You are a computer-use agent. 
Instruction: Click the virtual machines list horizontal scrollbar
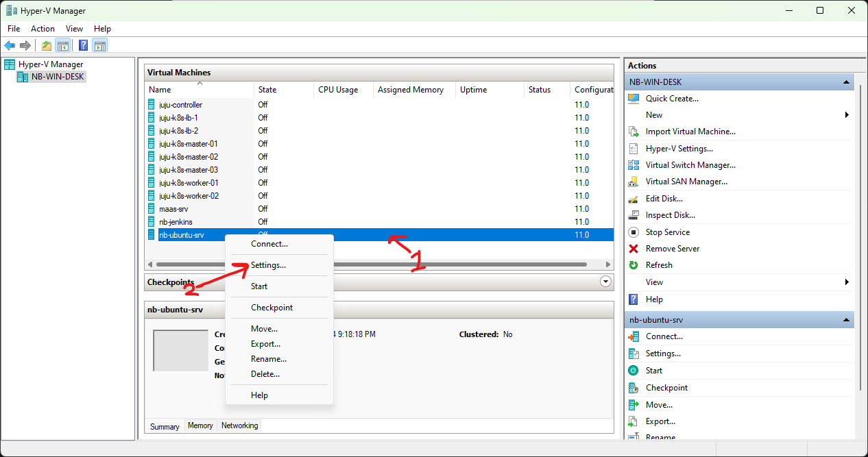tap(370, 264)
